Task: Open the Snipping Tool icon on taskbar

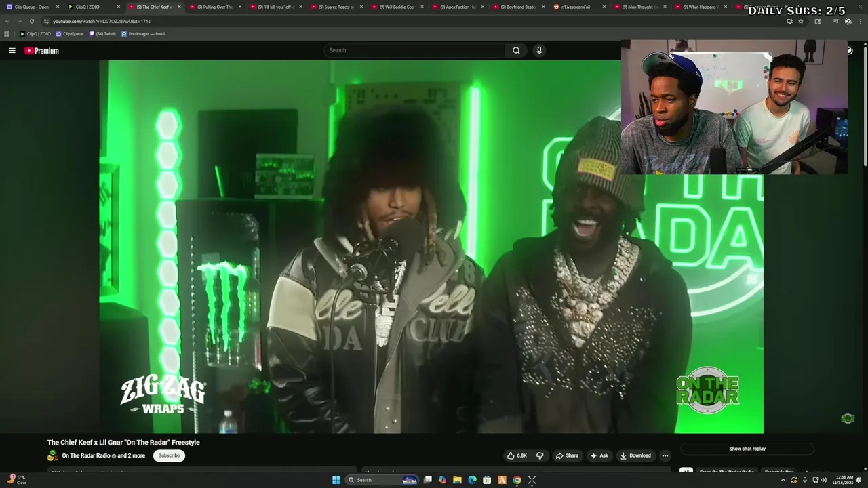Action: 532,480
